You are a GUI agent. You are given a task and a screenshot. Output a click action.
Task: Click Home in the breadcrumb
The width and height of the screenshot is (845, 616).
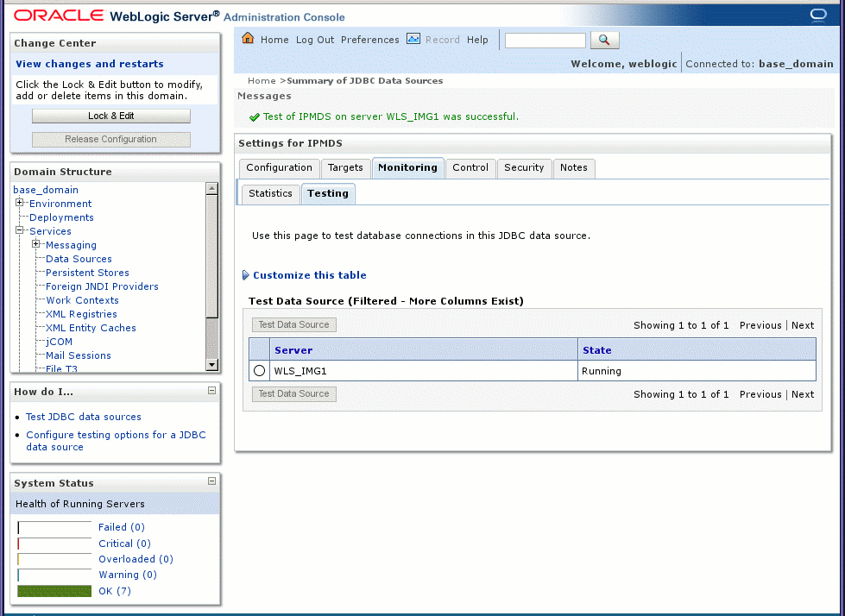pos(262,81)
